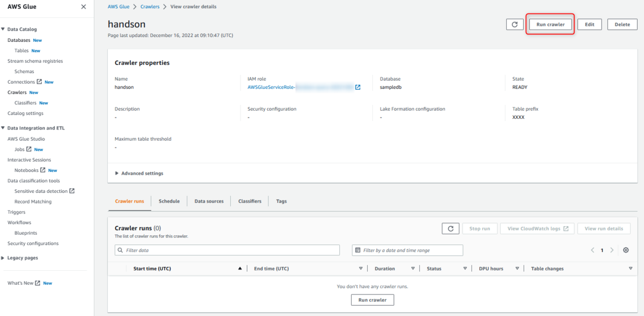Open Security configurations in sidebar
The height and width of the screenshot is (316, 644).
pyautogui.click(x=33, y=243)
